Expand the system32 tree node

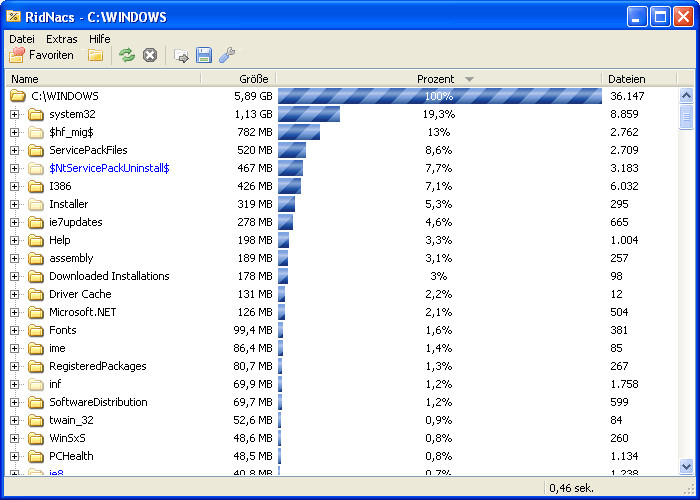click(x=15, y=114)
